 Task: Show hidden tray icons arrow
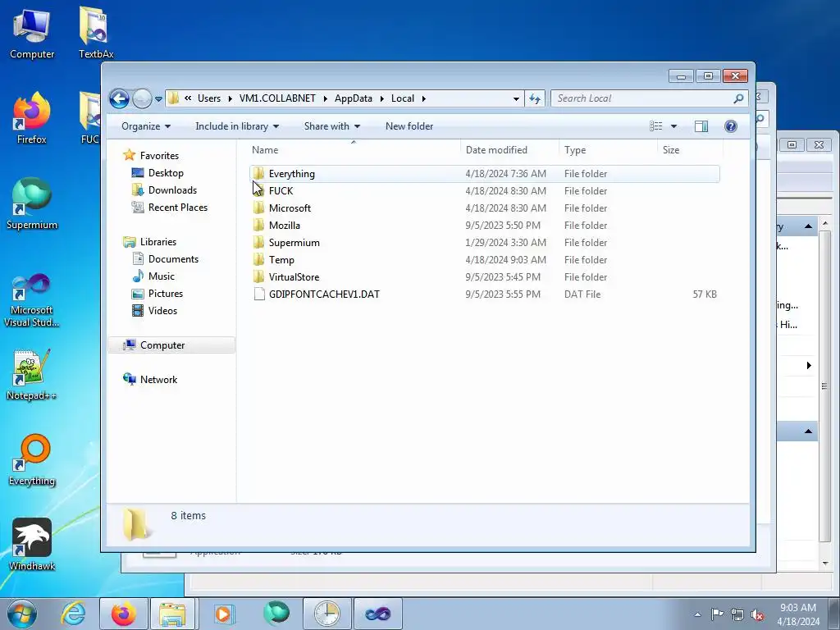tap(697, 614)
